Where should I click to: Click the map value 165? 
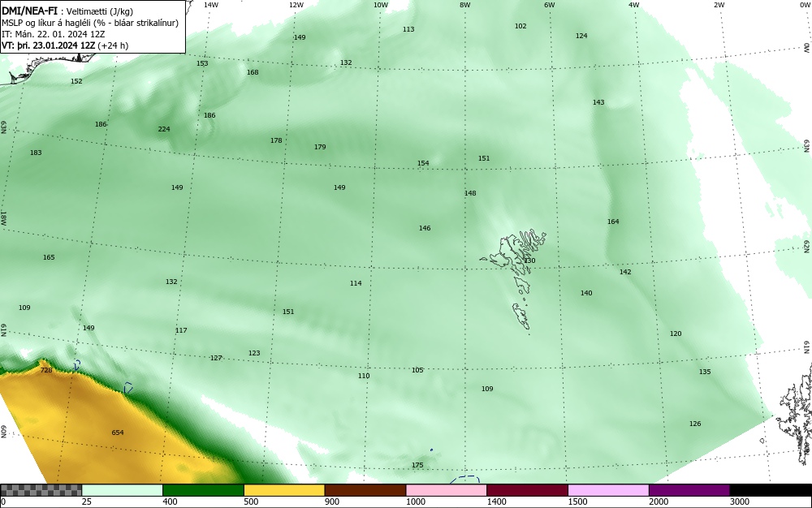coord(49,257)
